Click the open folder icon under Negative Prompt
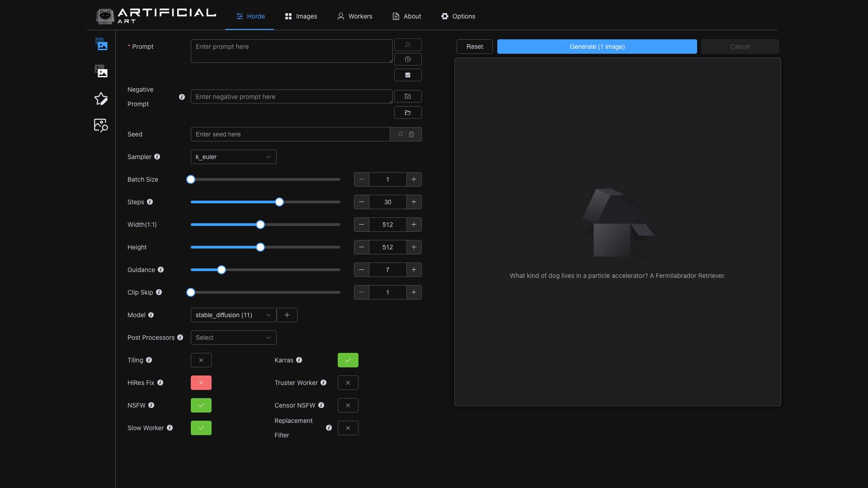The image size is (868, 488). [x=408, y=113]
